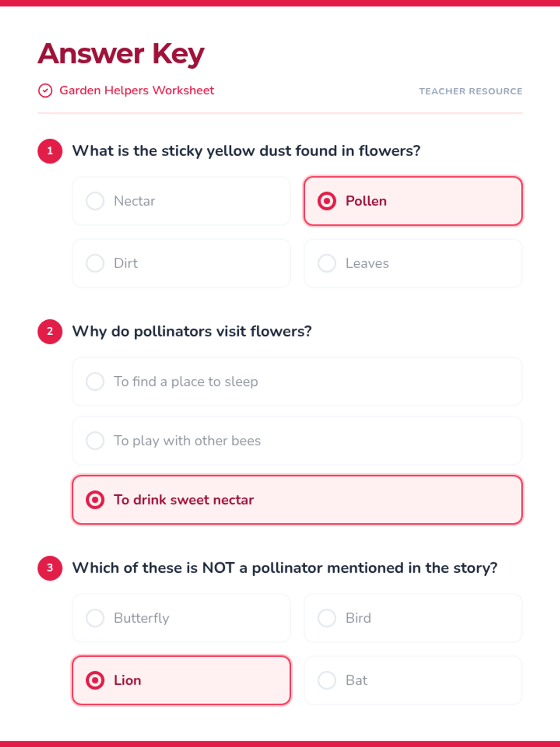Click the question 3 number badge
This screenshot has height=747, width=560.
click(50, 568)
